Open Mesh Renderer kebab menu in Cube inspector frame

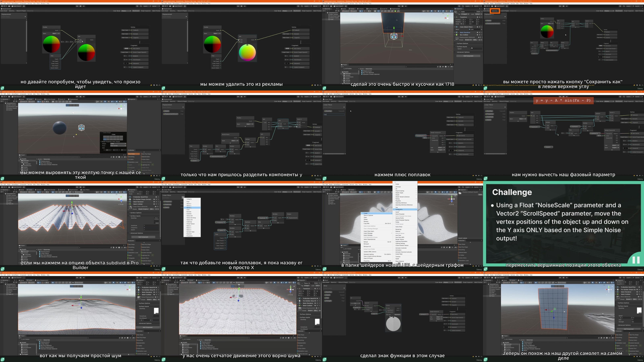[x=482, y=32]
